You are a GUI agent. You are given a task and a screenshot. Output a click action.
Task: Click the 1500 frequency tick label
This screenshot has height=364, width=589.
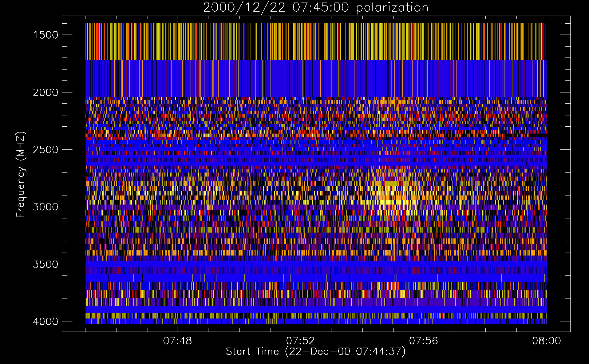[46, 35]
